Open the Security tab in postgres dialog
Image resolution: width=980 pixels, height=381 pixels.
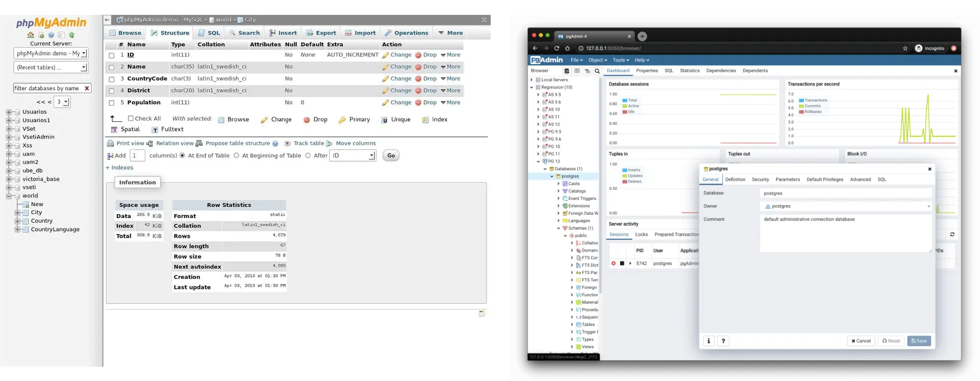click(x=760, y=179)
